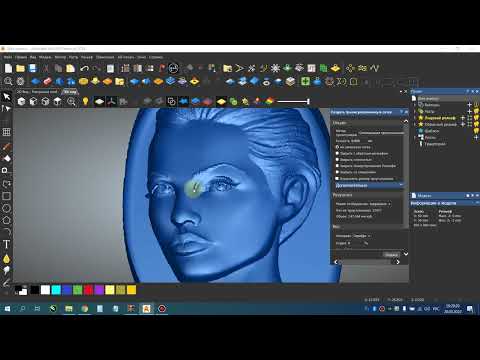Click the green plus icon in relief toolbar
Viewport: 480px width, 360px height.
tap(305, 81)
